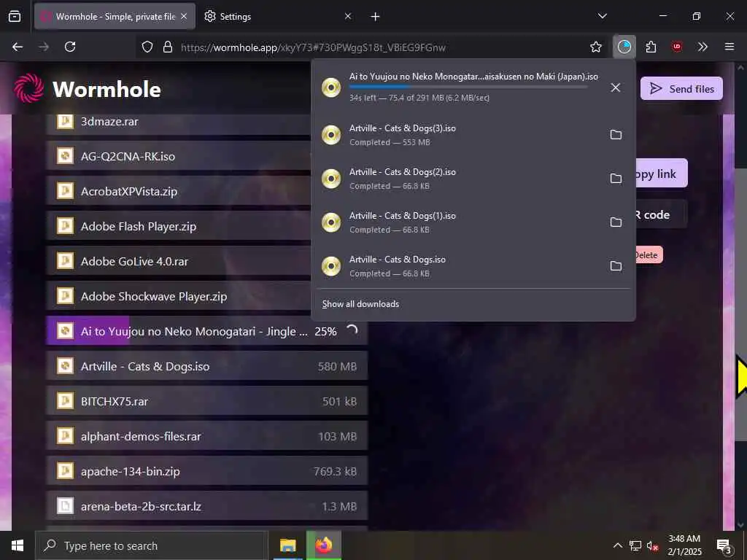This screenshot has width=747, height=560.
Task: Open completed Artville - Cats & Dogs(1).iso download
Action: click(457, 222)
